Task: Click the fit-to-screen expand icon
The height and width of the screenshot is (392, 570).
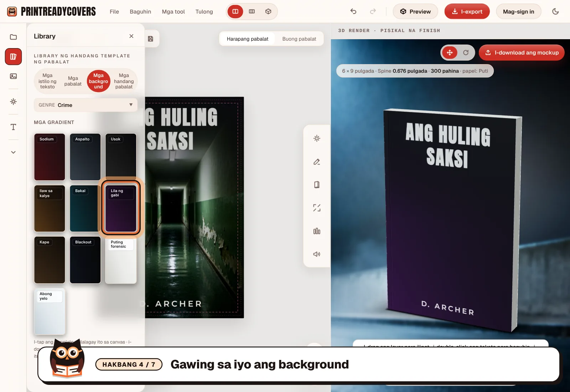Action: 317,208
